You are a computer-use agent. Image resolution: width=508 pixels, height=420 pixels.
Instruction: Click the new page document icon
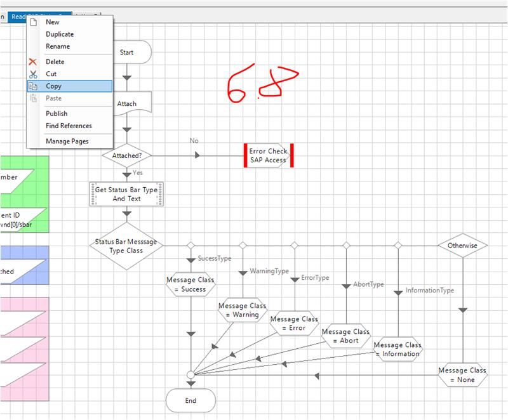pos(34,22)
